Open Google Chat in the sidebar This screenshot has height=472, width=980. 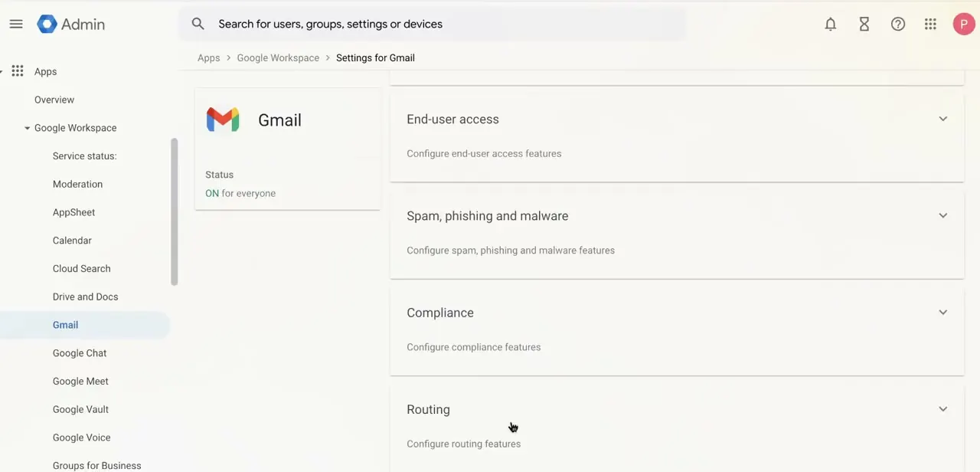coord(80,353)
